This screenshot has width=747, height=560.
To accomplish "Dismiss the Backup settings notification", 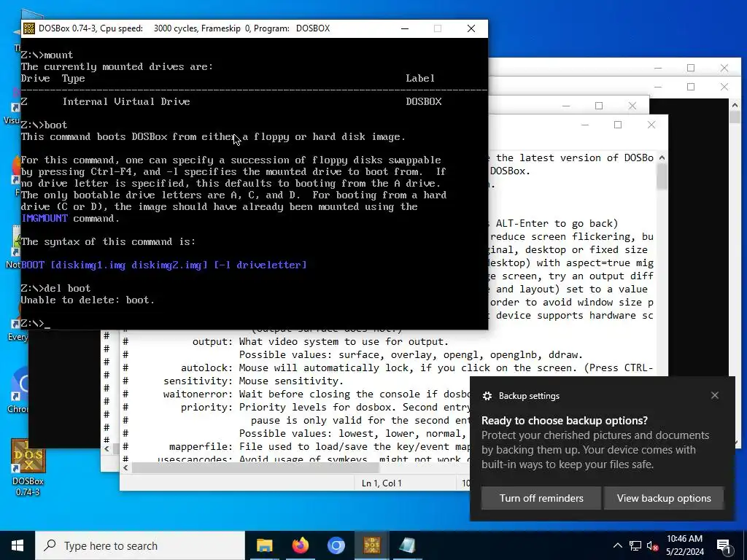I will click(715, 395).
